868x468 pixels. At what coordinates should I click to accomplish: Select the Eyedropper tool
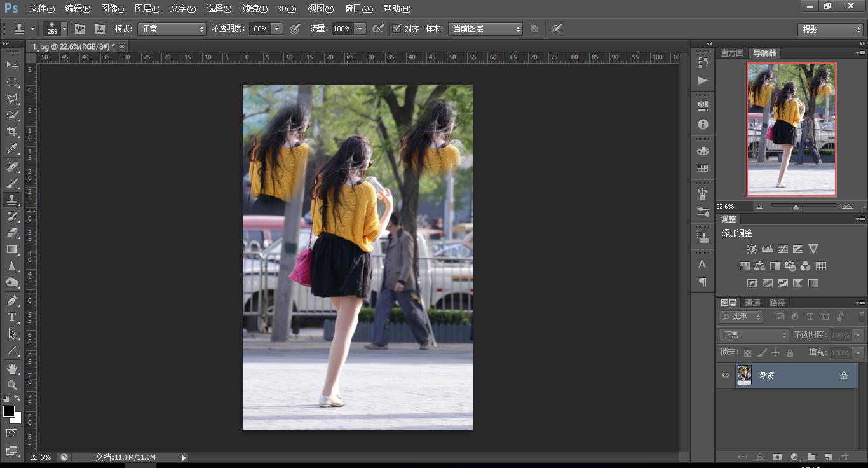click(12, 149)
